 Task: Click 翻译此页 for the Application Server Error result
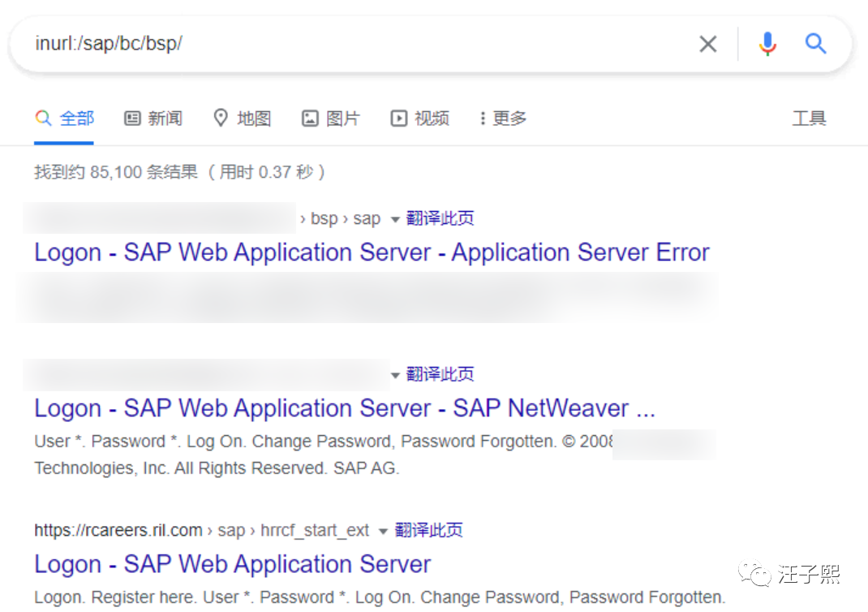click(440, 218)
